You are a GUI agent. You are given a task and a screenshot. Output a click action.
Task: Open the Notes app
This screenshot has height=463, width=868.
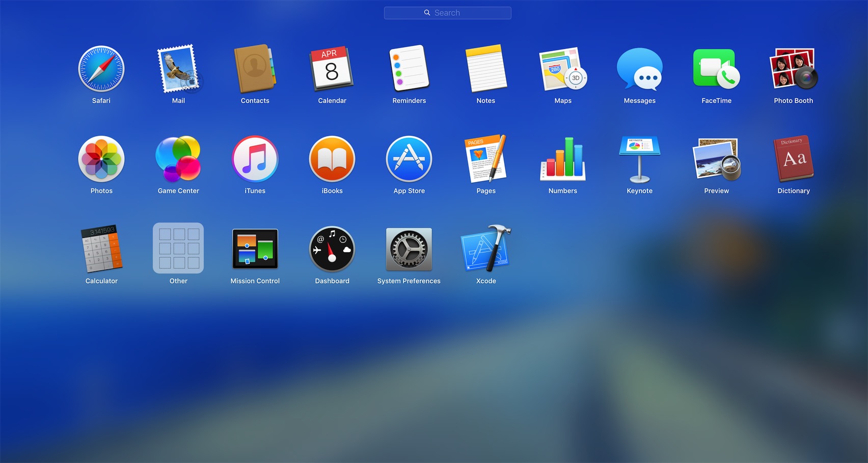[486, 69]
